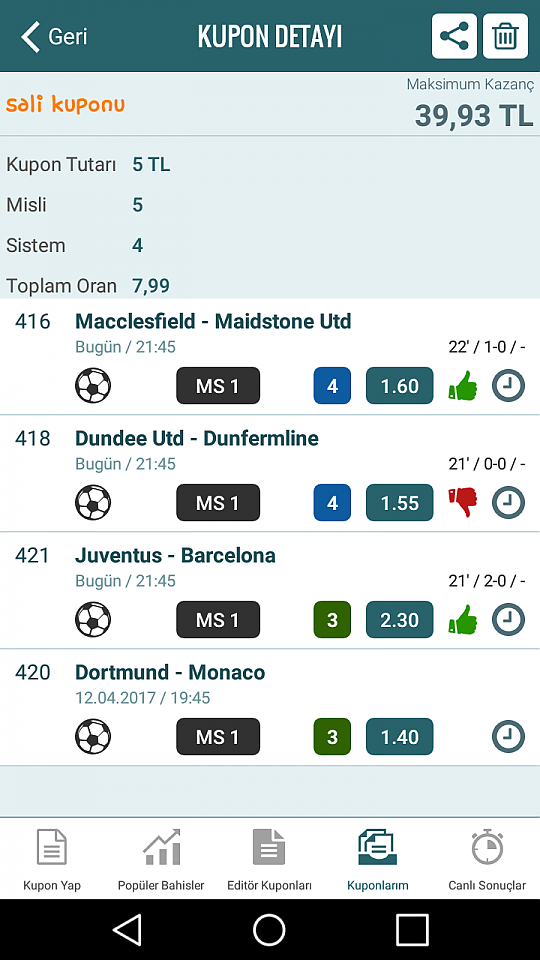The image size is (540, 960).
Task: Tap green thumbs-up on Macclesfield row
Action: click(463, 386)
